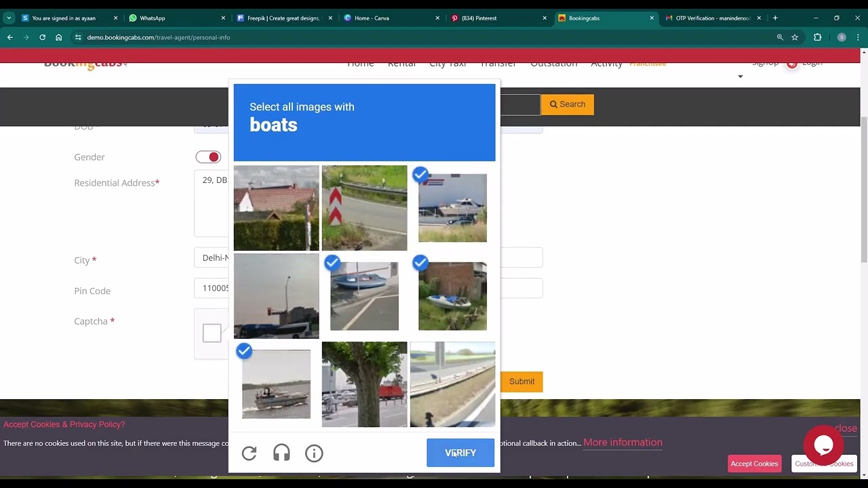The image size is (868, 488).
Task: Open Accept Cookies & Privacy Policy link
Action: (64, 424)
